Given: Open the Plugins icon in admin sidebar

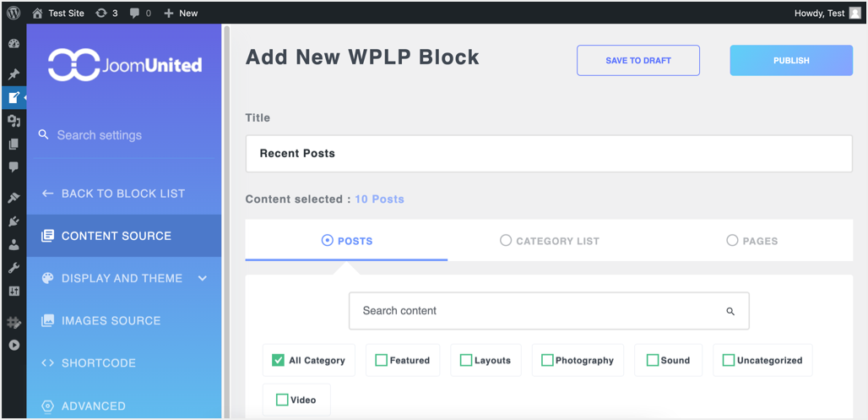Looking at the screenshot, I should [14, 221].
